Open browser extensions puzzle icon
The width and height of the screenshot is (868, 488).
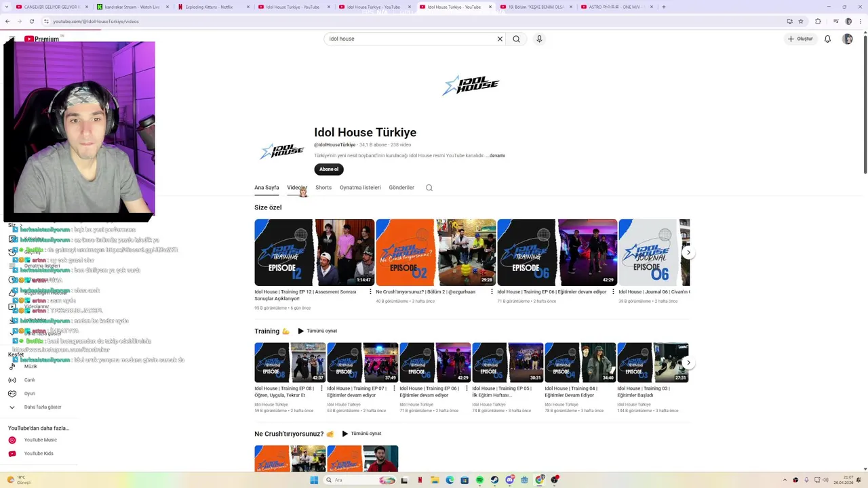click(818, 21)
